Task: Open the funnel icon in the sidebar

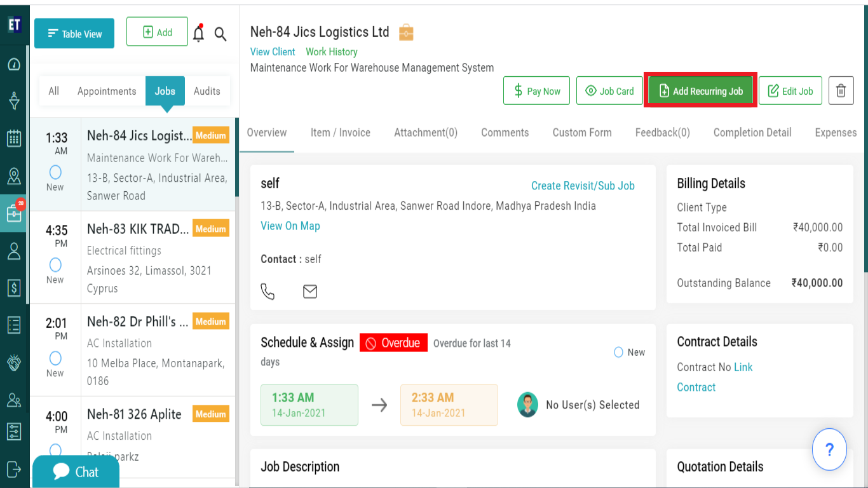Action: point(14,100)
